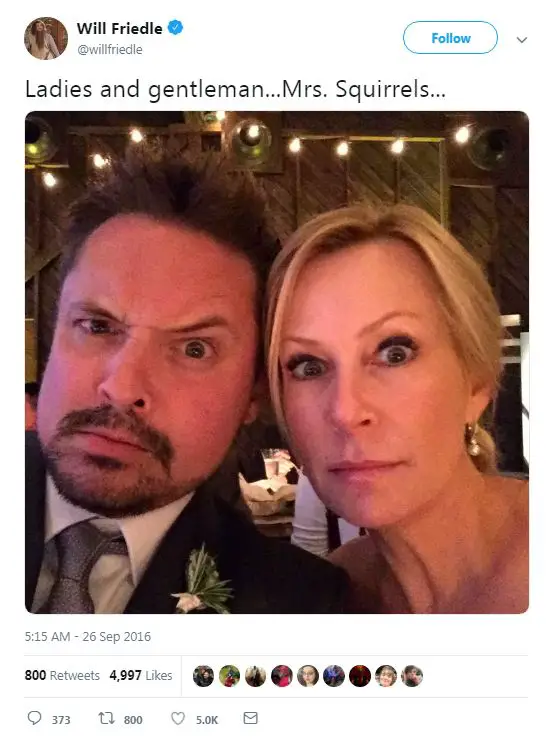Click the 373 reply count
The image size is (546, 751).
pyautogui.click(x=61, y=720)
